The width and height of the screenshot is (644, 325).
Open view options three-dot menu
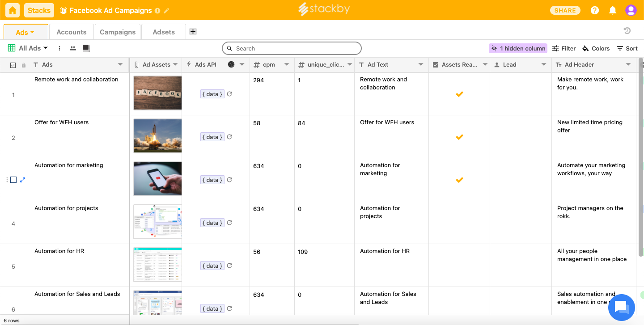(x=59, y=48)
